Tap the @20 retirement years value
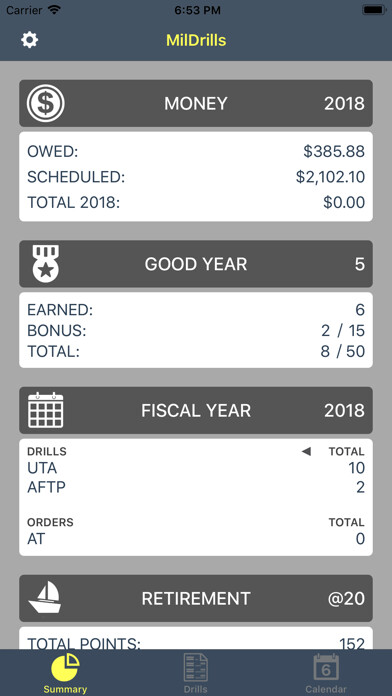Image resolution: width=392 pixels, height=696 pixels. [x=346, y=598]
